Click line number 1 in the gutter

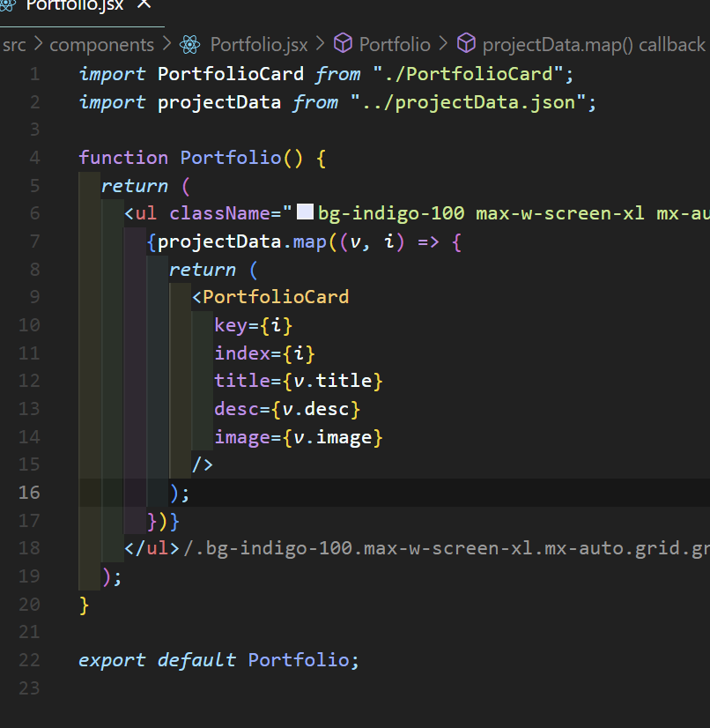coord(35,74)
